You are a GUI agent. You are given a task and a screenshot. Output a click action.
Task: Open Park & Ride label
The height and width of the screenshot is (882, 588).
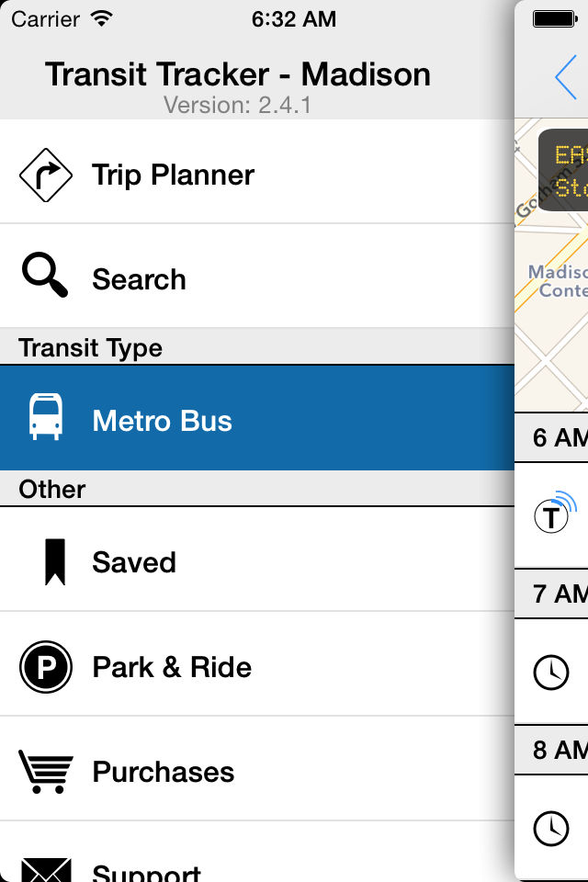coord(172,667)
